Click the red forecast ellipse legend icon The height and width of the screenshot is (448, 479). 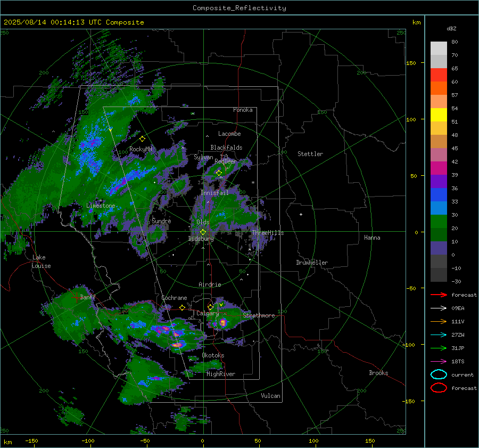[439, 388]
